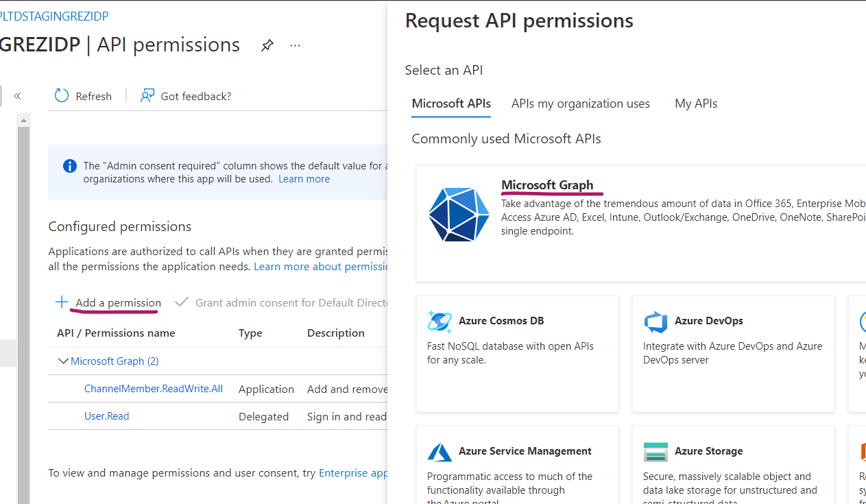The width and height of the screenshot is (866, 504).
Task: Click the Azure DevOps icon
Action: [x=655, y=321]
